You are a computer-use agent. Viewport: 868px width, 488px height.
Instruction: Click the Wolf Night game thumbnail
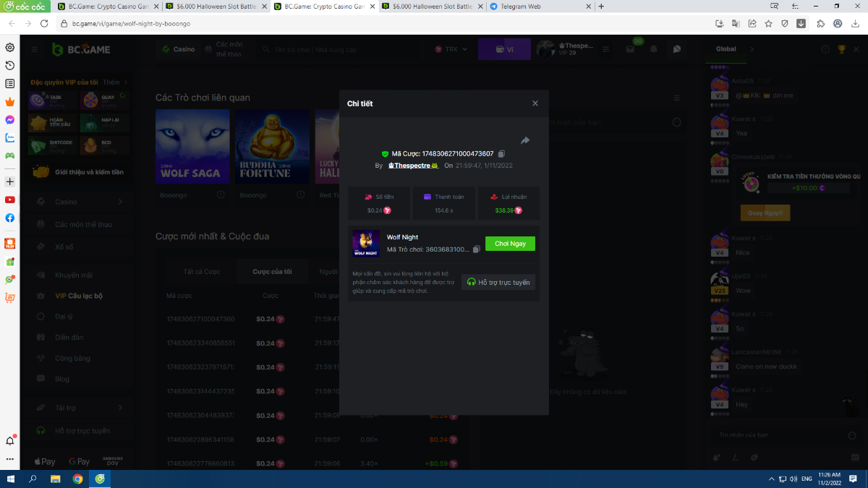(366, 244)
